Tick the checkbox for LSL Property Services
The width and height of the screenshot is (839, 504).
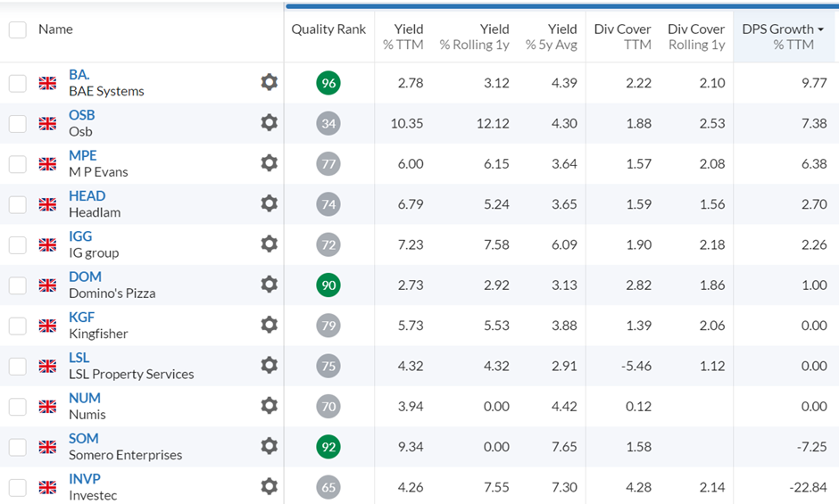click(18, 366)
